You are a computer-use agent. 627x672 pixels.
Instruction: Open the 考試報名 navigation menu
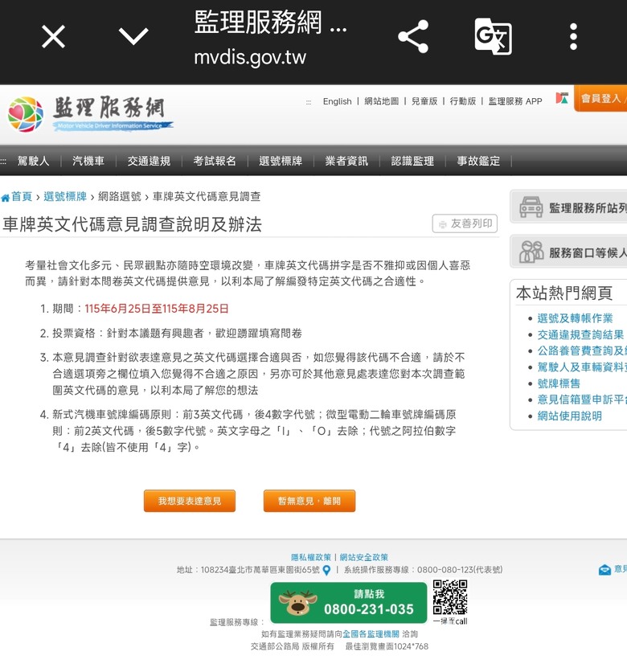tap(215, 161)
